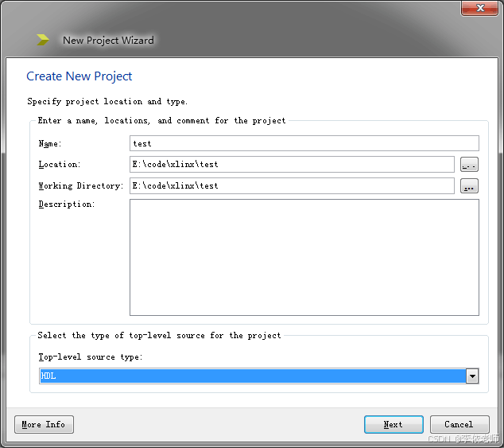Click the New Project Wizard arrow icon
This screenshot has height=448, width=504.
pos(43,40)
